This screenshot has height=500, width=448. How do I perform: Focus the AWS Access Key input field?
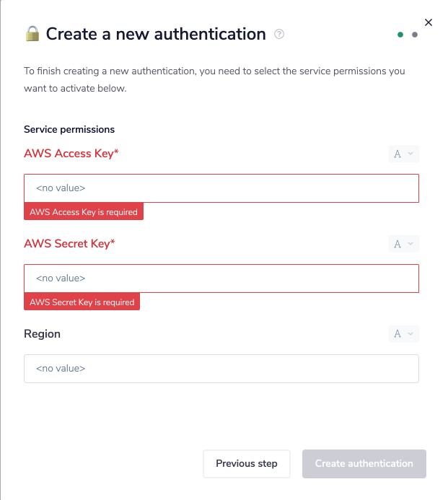click(221, 188)
